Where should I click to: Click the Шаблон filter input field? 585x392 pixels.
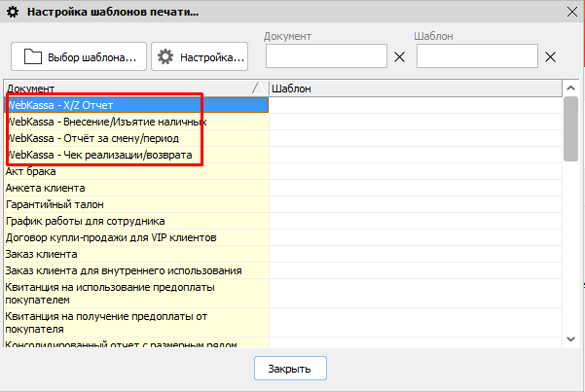pyautogui.click(x=477, y=56)
